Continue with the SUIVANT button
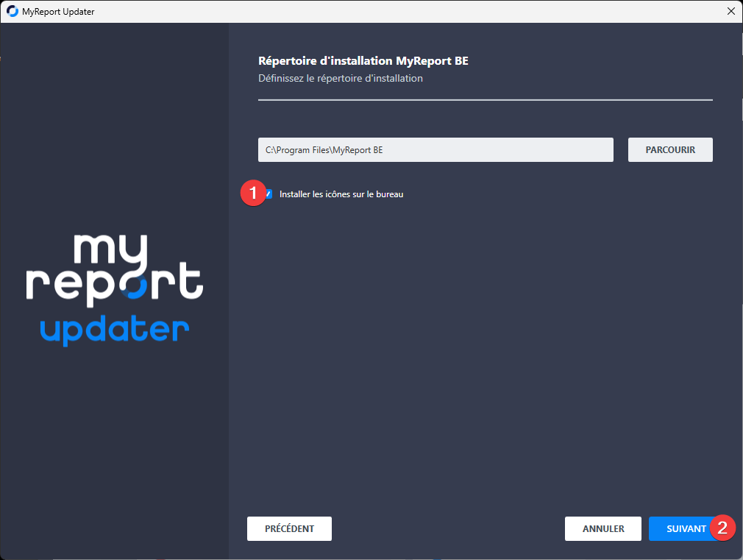Image resolution: width=743 pixels, height=560 pixels. (686, 528)
